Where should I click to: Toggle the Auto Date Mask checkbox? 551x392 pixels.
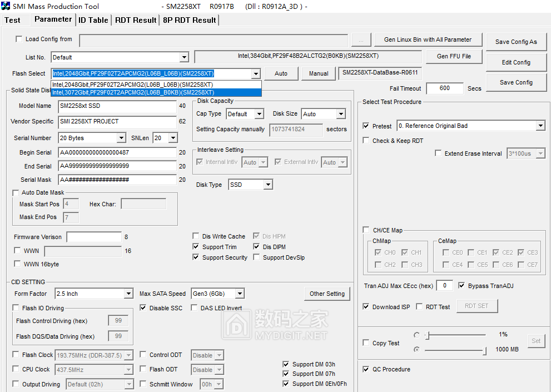[16, 192]
